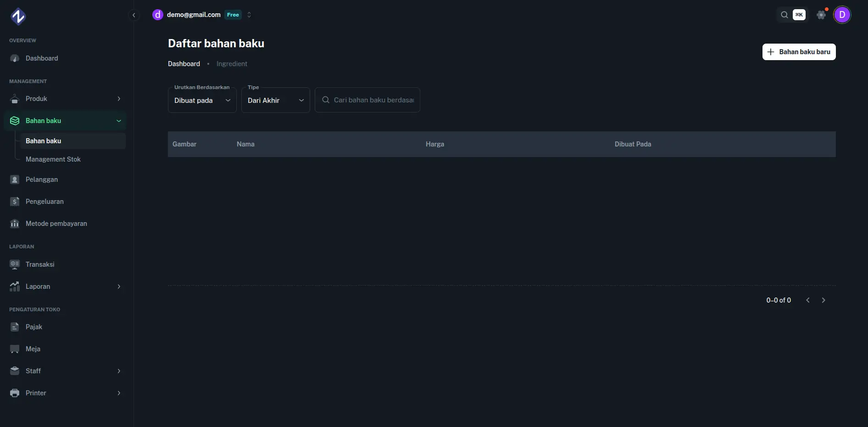This screenshot has width=868, height=427.
Task: Select the Pelanggan sidebar icon
Action: [14, 179]
